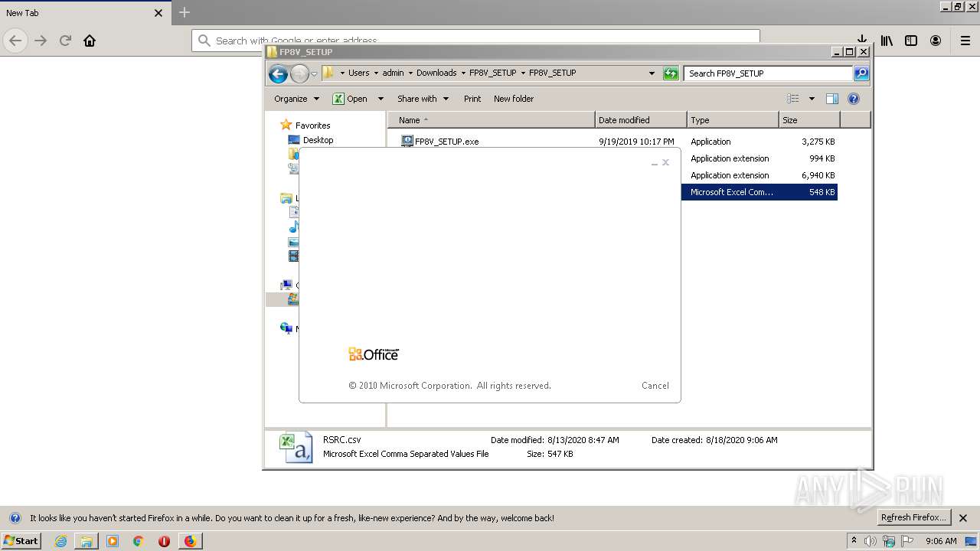The image size is (980, 551).
Task: Select the New Tab tab in Firefox
Action: point(84,13)
